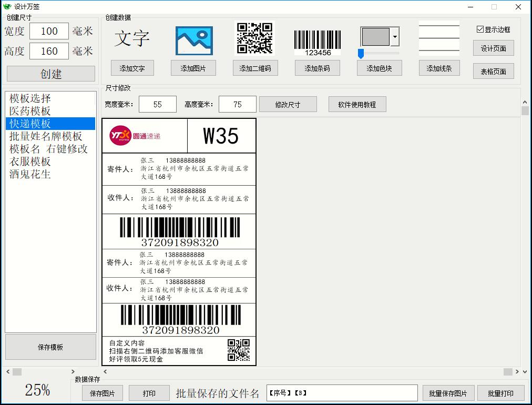The image size is (532, 405).
Task: Click the YTO express logo on label
Action: [x=135, y=136]
